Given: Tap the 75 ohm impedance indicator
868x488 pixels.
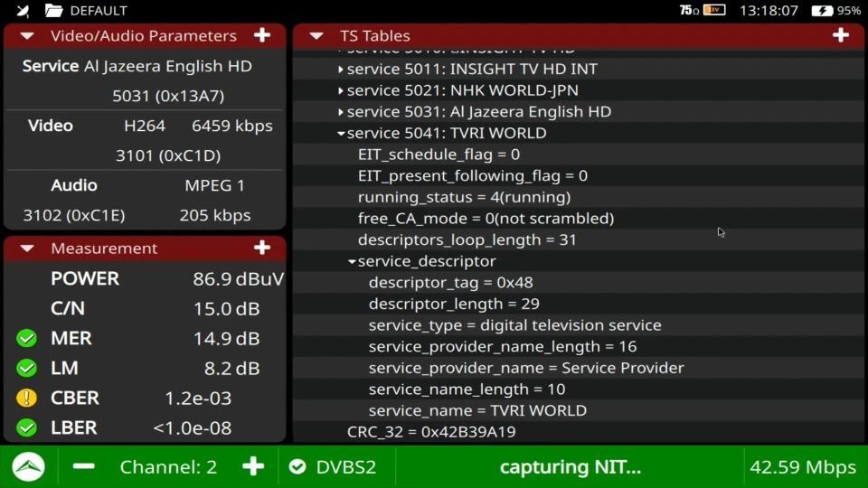Looking at the screenshot, I should [689, 10].
